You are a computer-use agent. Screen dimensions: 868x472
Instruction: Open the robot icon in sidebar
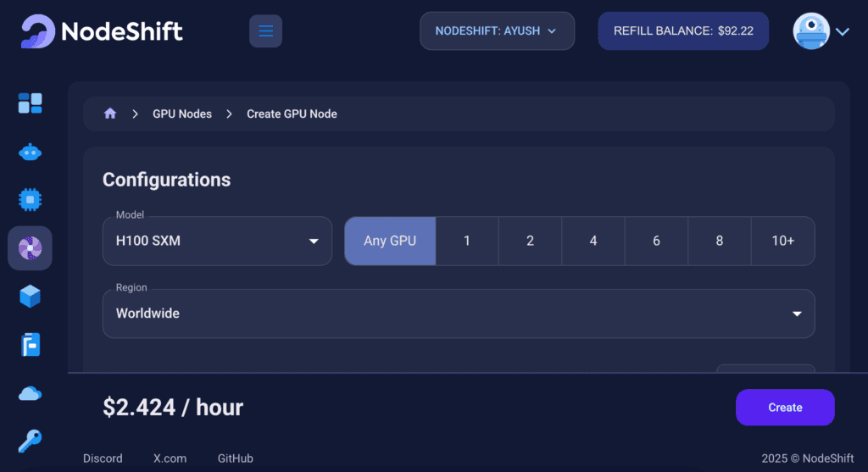pyautogui.click(x=30, y=153)
